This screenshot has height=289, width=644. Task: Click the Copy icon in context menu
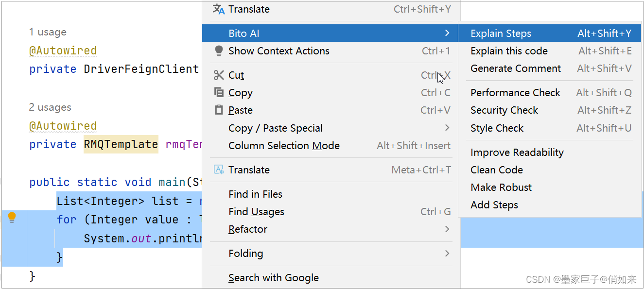(x=219, y=93)
